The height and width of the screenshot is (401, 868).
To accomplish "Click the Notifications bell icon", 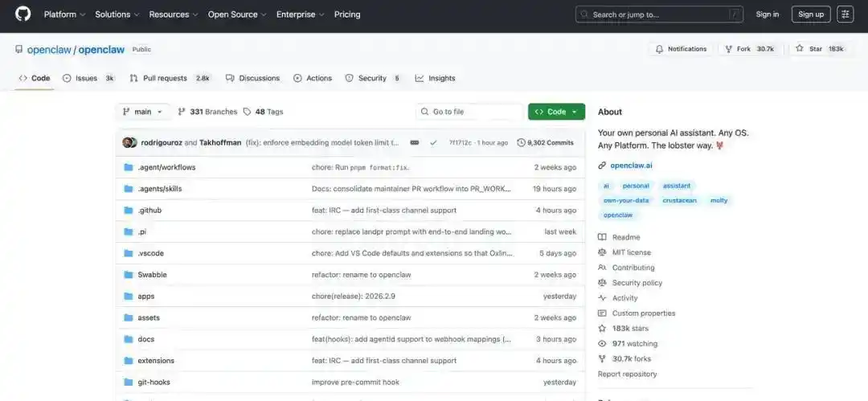I will [x=660, y=49].
